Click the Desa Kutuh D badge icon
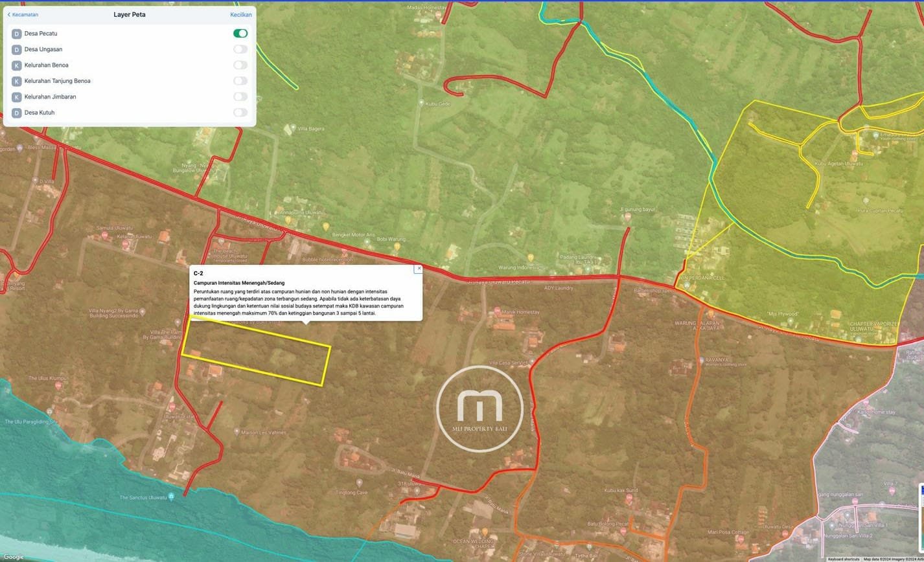Viewport: 924px width, 562px height. [x=17, y=113]
